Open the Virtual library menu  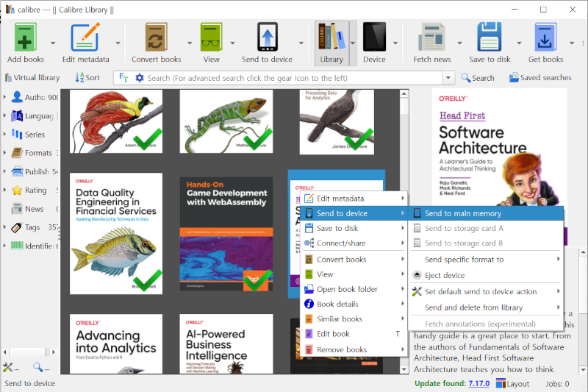[32, 78]
